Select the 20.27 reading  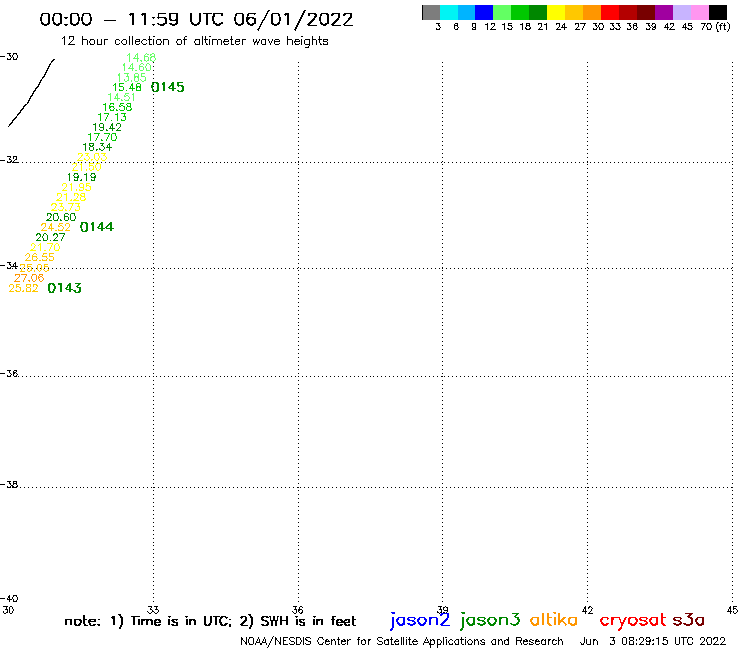pos(50,237)
